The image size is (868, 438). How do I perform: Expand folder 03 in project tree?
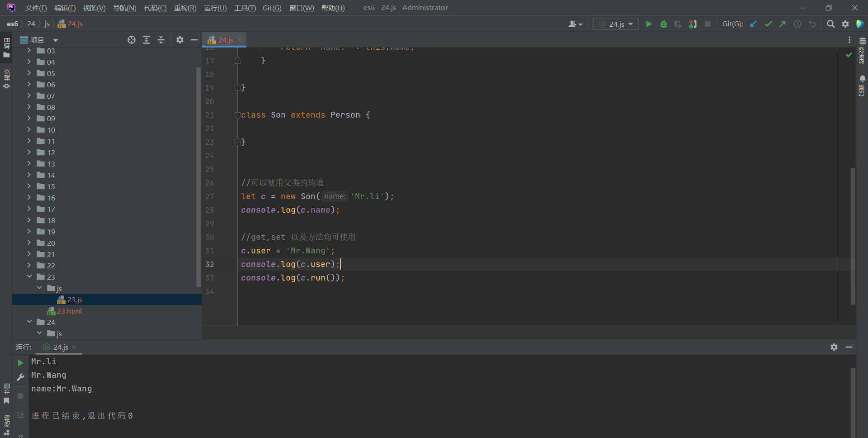tap(29, 50)
